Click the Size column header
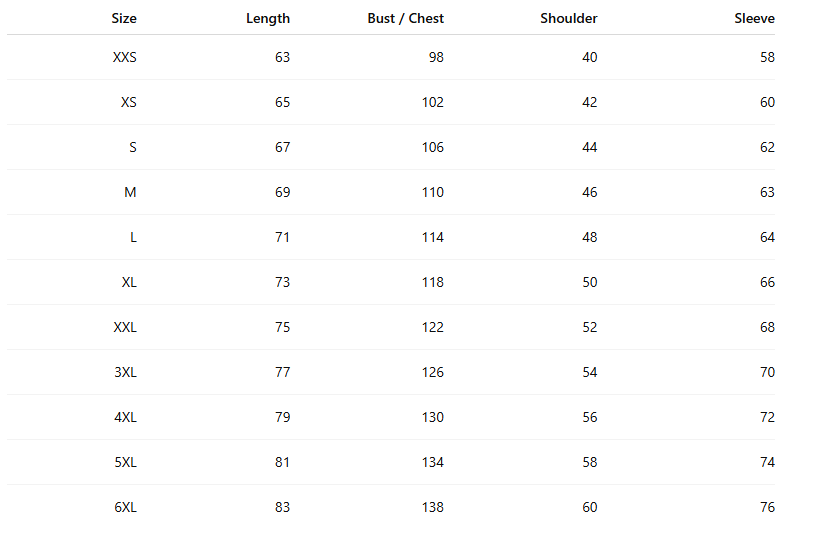Screen dimensions: 831x539 [124, 18]
